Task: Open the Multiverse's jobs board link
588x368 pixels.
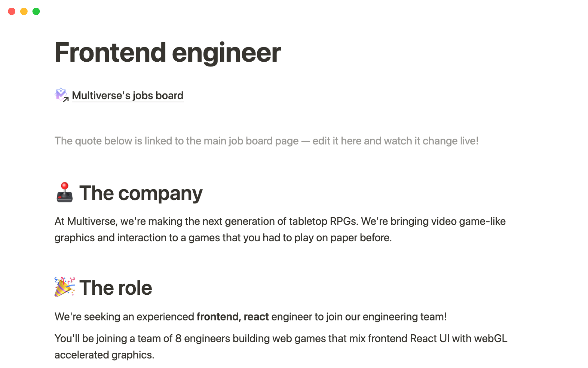Action: 127,96
